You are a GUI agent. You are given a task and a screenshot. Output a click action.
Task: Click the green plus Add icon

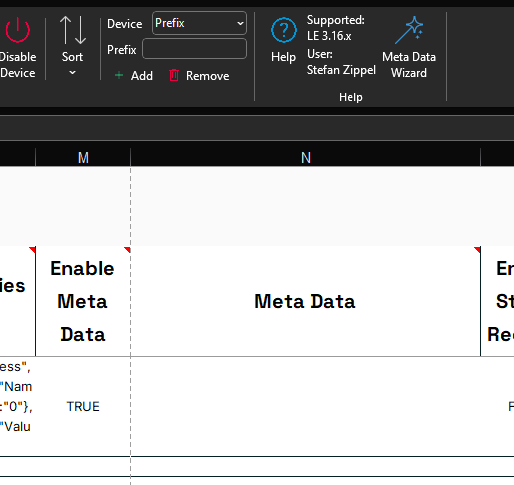pyautogui.click(x=119, y=76)
